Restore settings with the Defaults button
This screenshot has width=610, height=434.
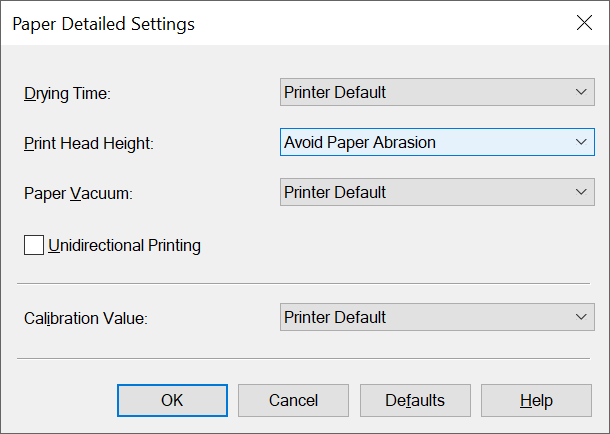pyautogui.click(x=415, y=401)
